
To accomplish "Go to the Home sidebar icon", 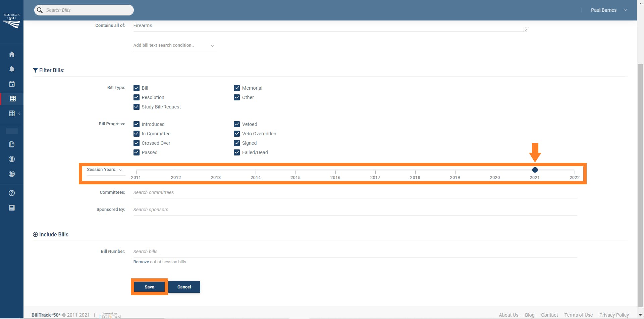I will point(12,54).
